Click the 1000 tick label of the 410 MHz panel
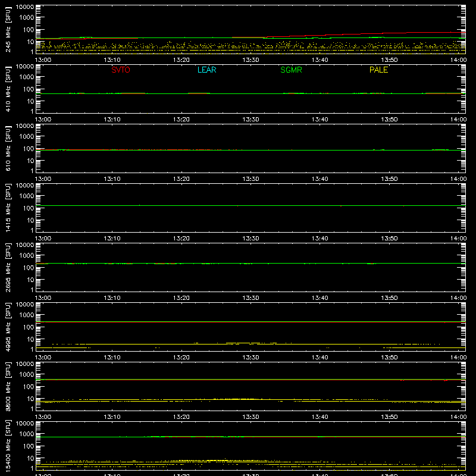476x476 pixels. [x=27, y=77]
